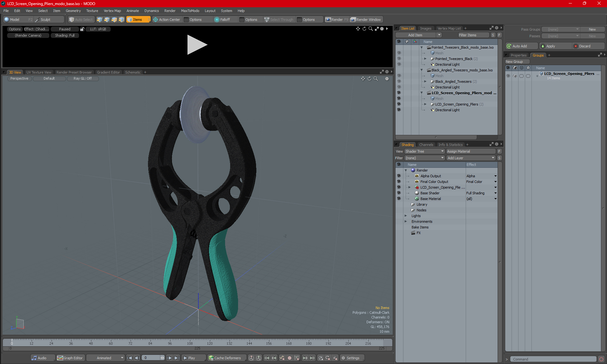Viewport: 607px width, 364px height.
Task: Click the lock icon in render preview
Action: 82,29
